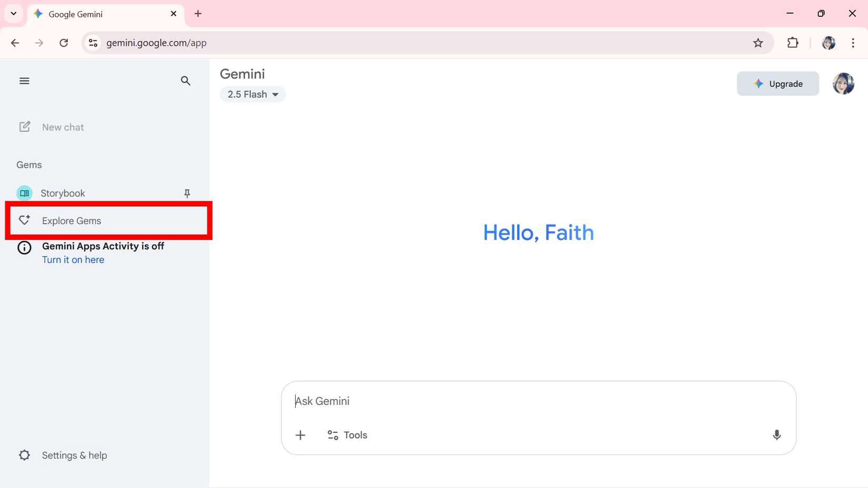Click the microphone icon in the prompt box
Screen dimensions: 868x488
click(776, 435)
